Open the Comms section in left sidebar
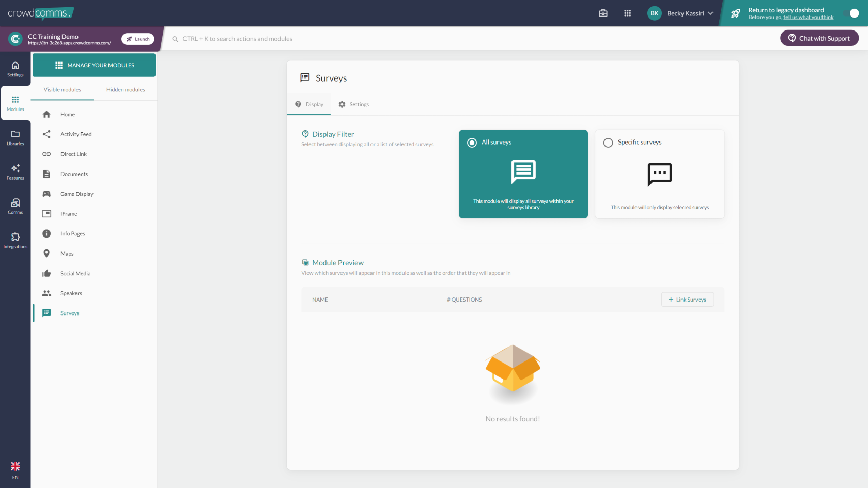Image resolution: width=868 pixels, height=488 pixels. (x=15, y=207)
